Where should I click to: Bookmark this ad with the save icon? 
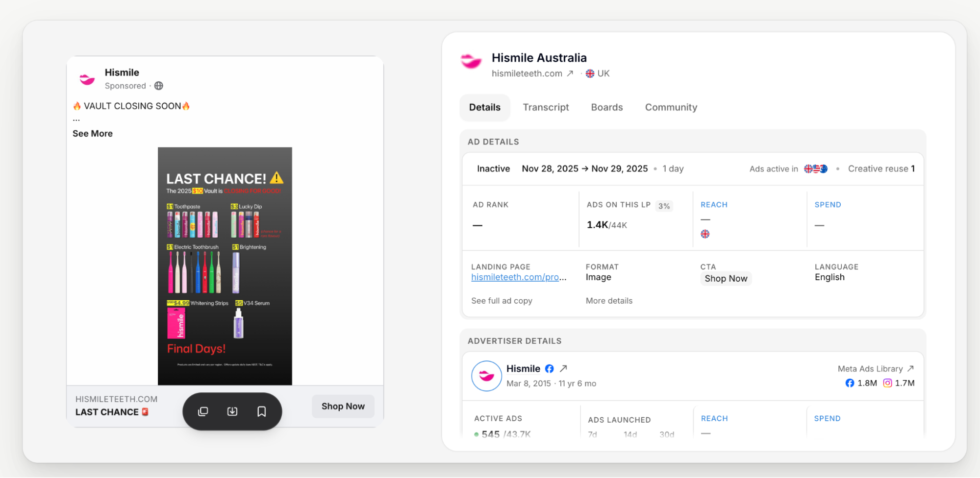point(262,411)
